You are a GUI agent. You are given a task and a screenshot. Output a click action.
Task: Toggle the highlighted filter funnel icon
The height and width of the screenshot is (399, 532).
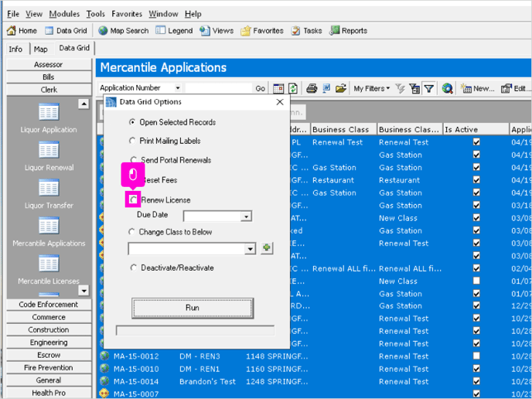[429, 89]
